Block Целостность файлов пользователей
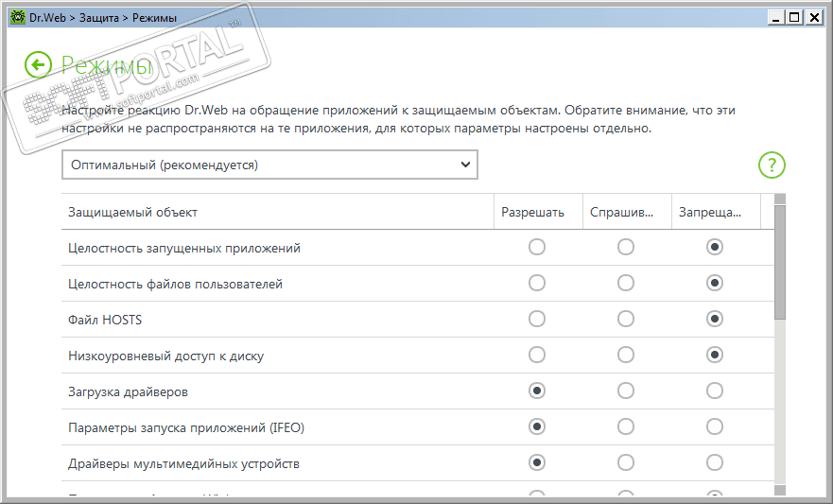The width and height of the screenshot is (833, 504). 715,283
